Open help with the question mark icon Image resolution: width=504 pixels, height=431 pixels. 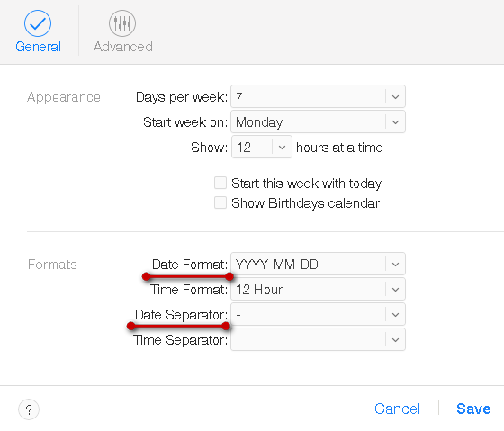[29, 409]
